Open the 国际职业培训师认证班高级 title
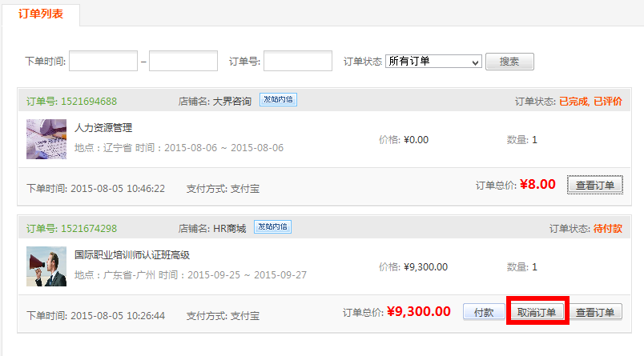Viewport: 644px width, 356px height. pos(132,255)
